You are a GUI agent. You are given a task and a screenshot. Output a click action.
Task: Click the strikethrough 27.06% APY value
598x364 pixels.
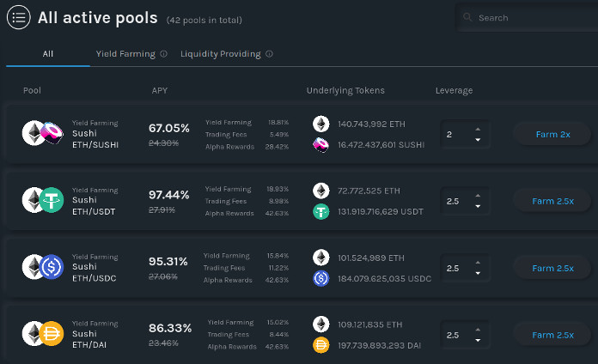click(163, 276)
